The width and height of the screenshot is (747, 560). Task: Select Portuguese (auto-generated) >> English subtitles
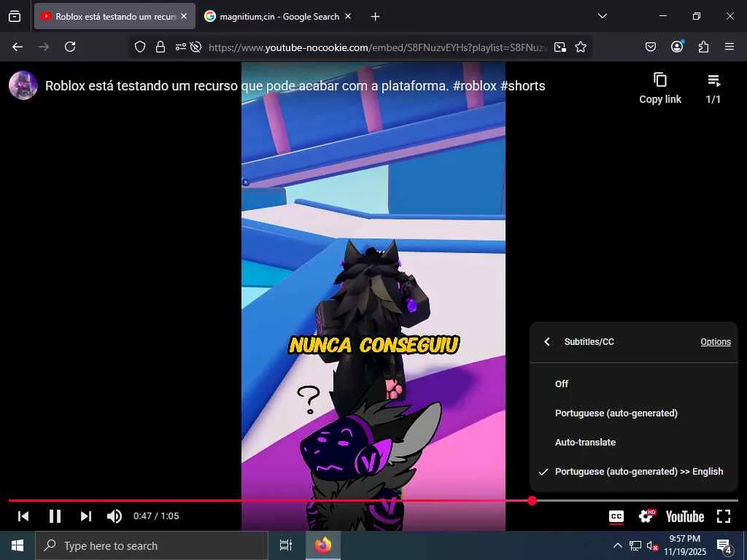point(634,472)
